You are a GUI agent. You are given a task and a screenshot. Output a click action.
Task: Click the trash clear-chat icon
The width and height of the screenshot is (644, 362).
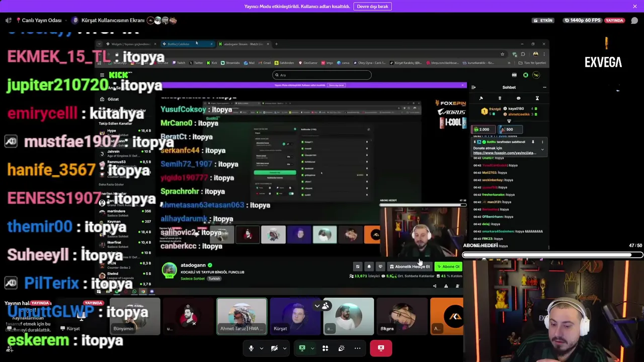tap(500, 99)
